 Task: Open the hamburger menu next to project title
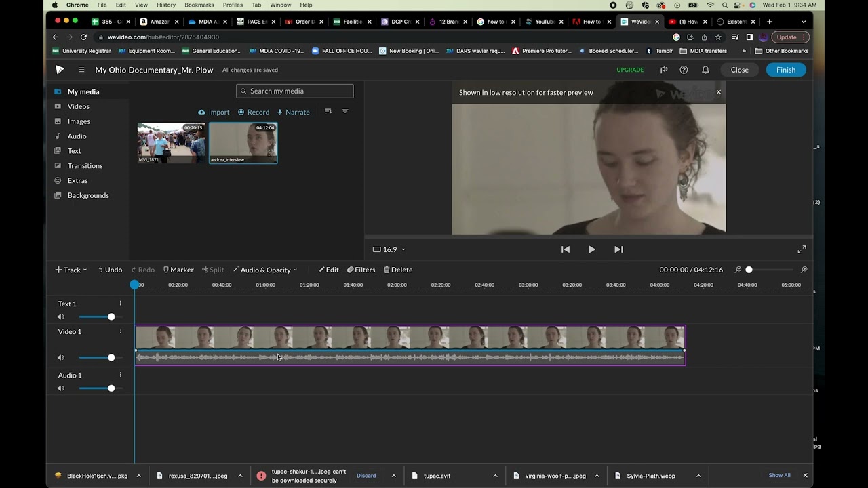[x=81, y=70]
